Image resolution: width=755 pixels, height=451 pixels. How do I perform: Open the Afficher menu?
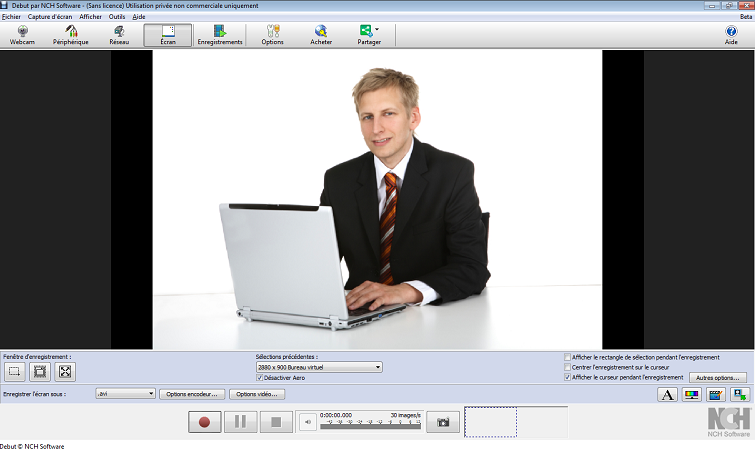[91, 16]
